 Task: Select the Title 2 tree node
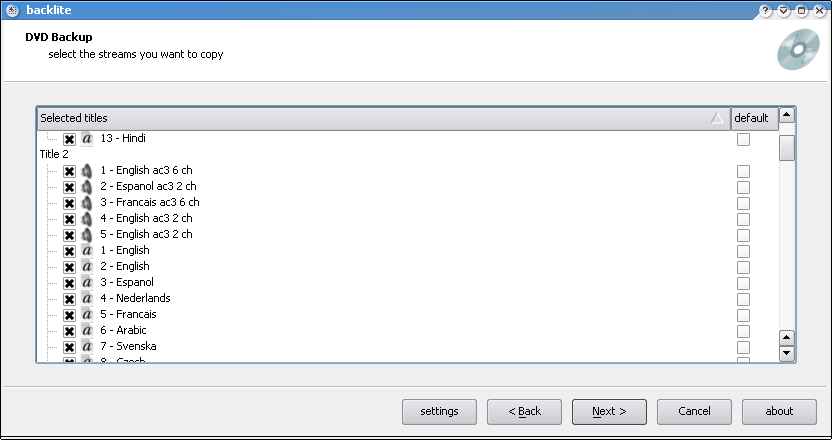tap(54, 154)
